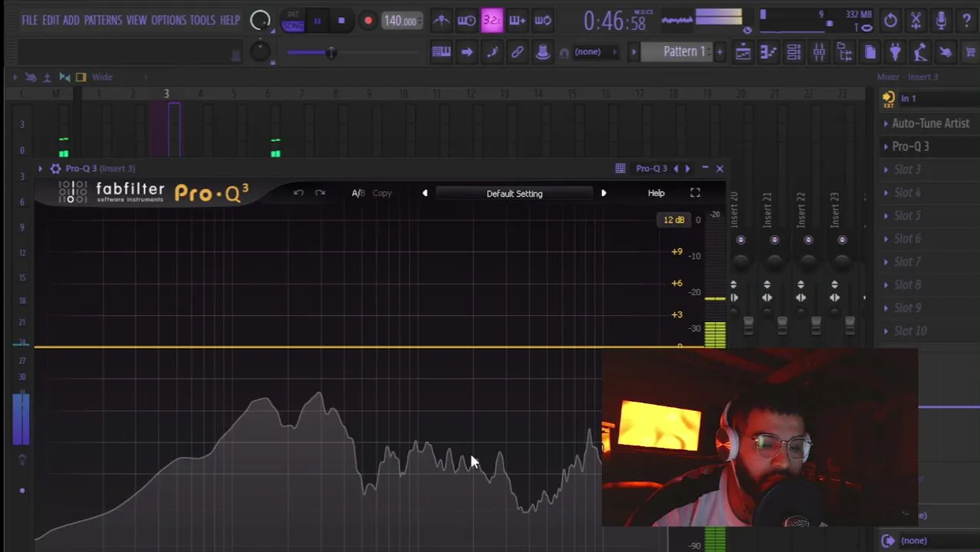
Task: Click the purple right-arrow toolbar icon
Action: point(466,52)
